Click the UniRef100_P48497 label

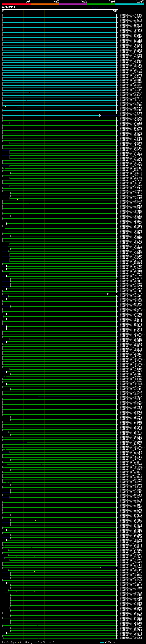coord(131,120)
